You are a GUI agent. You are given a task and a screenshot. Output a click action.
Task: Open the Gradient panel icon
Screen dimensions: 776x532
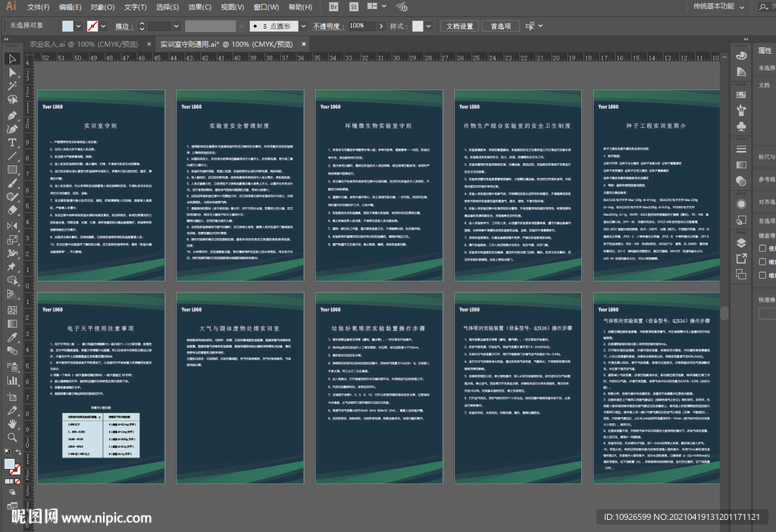click(741, 164)
